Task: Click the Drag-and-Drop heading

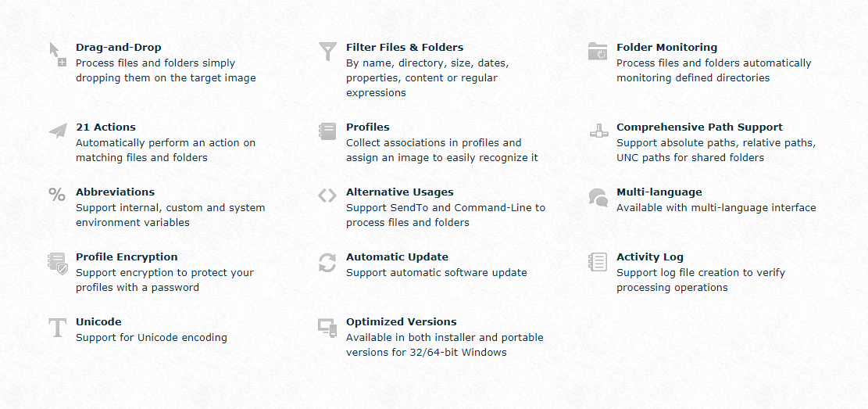Action: coord(119,48)
